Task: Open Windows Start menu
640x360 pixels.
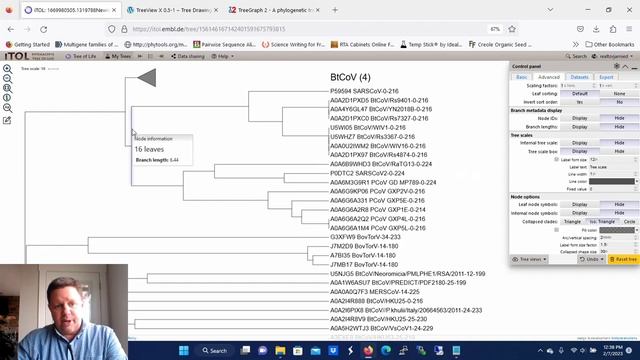Action: coord(184,351)
